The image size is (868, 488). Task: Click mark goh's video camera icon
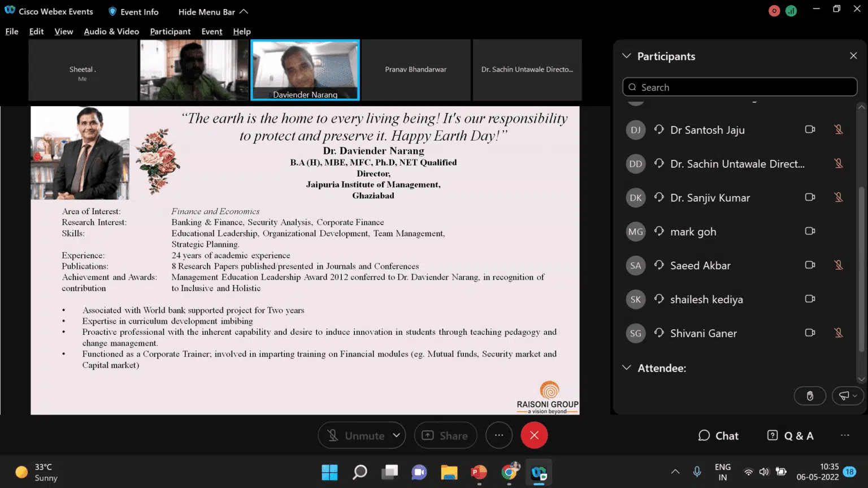point(810,231)
